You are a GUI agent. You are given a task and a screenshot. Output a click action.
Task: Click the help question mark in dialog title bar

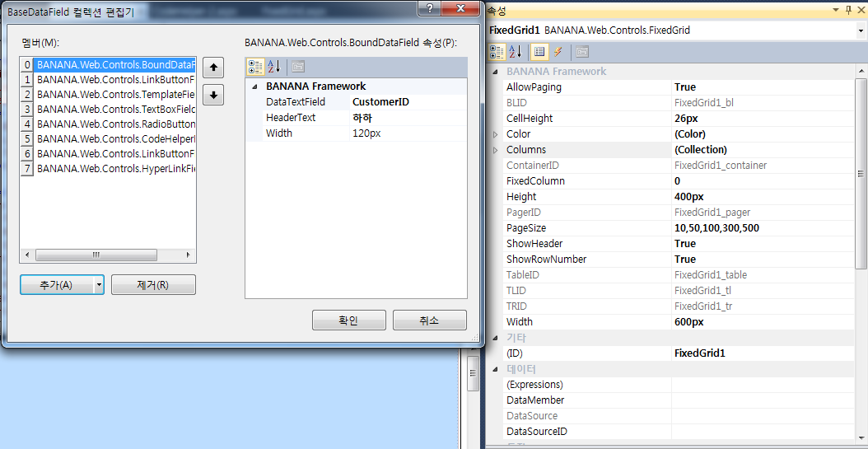pyautogui.click(x=432, y=7)
